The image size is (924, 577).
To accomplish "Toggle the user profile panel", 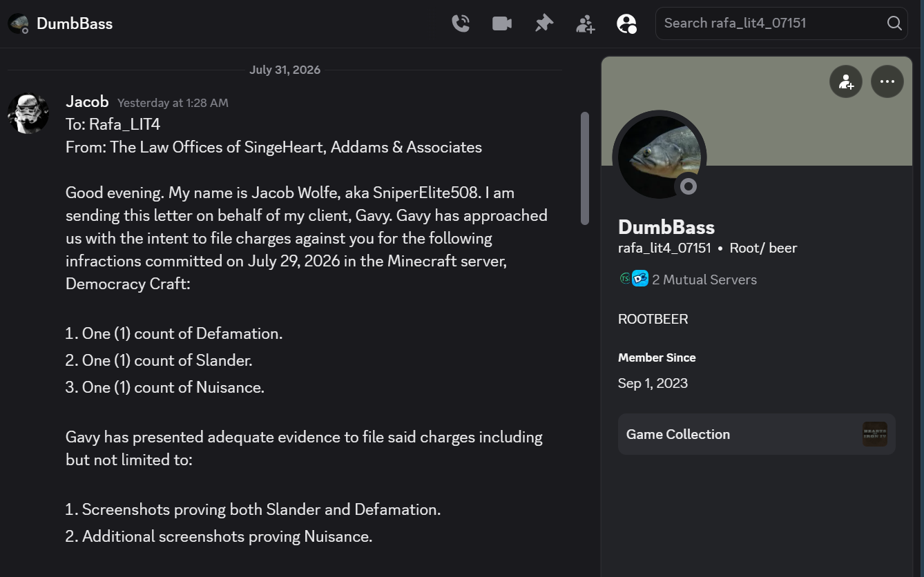I will (626, 23).
